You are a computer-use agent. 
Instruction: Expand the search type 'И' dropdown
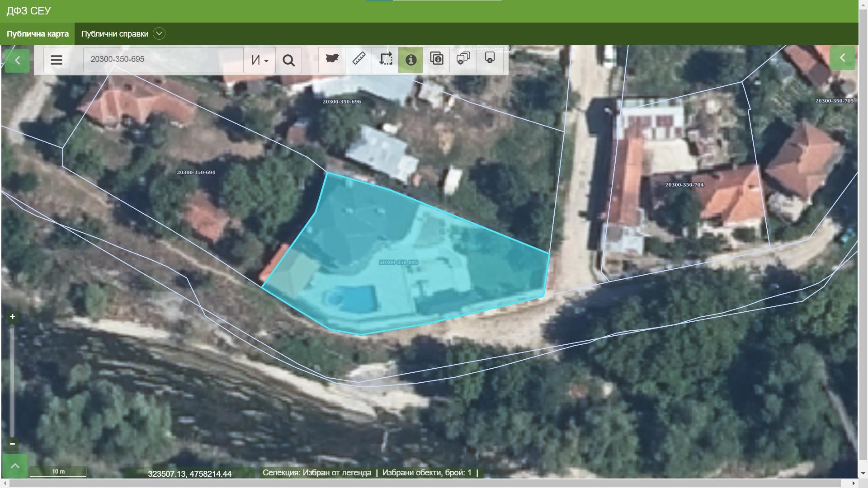pyautogui.click(x=259, y=60)
